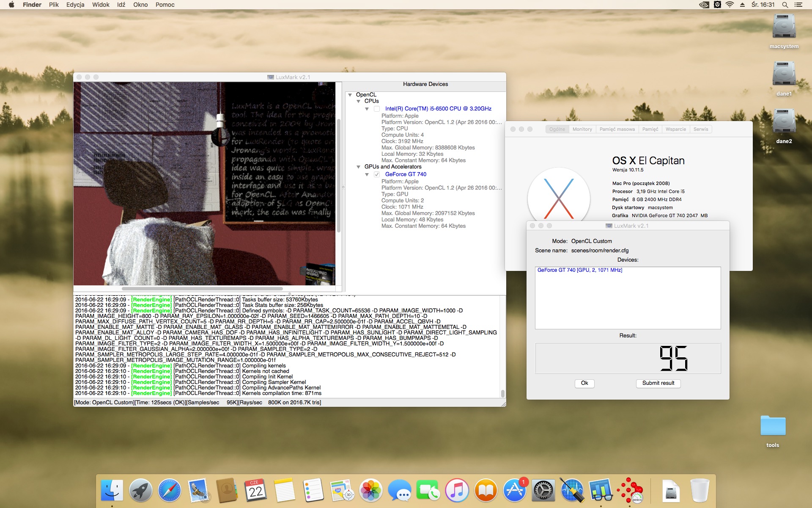812x508 pixels.
Task: Uncheck the GeForce GT 740 device
Action: (x=377, y=174)
